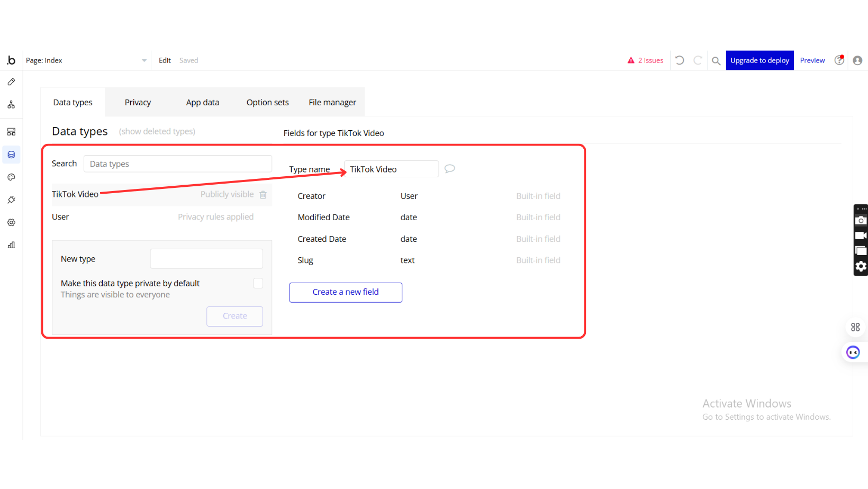The image size is (868, 489).
Task: Click the show deleted types link
Action: [x=157, y=132]
